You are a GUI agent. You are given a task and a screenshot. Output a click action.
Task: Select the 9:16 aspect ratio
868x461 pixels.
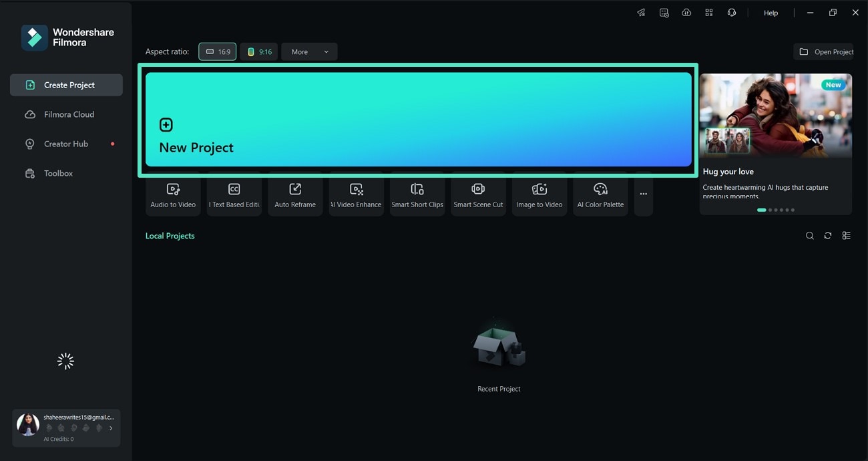[x=259, y=51]
